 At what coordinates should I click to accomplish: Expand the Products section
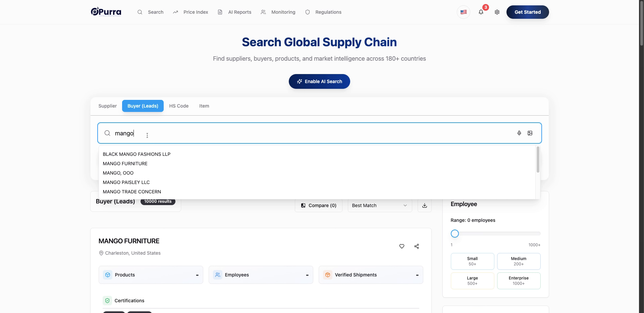coord(151,275)
